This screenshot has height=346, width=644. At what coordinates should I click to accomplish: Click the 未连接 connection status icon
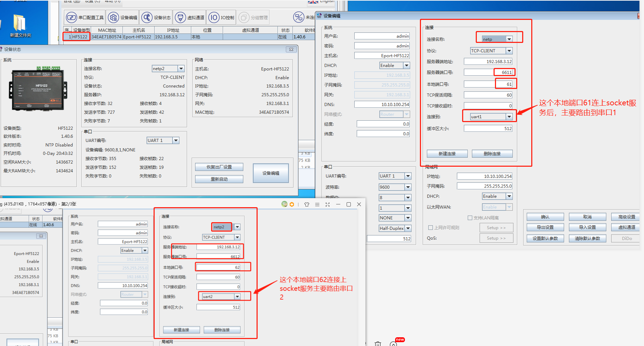click(299, 17)
